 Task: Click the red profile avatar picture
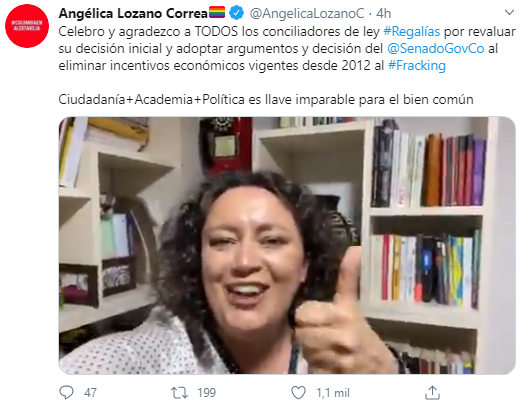27,26
